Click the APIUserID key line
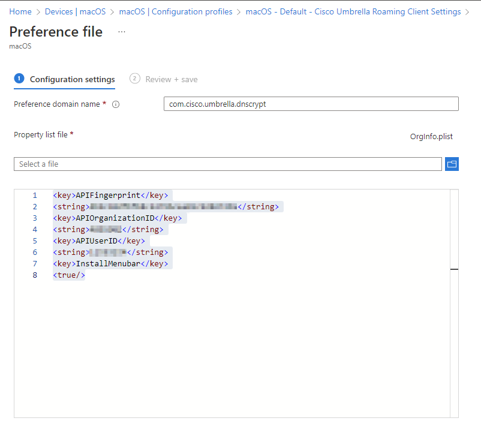The image size is (481, 448). [99, 241]
